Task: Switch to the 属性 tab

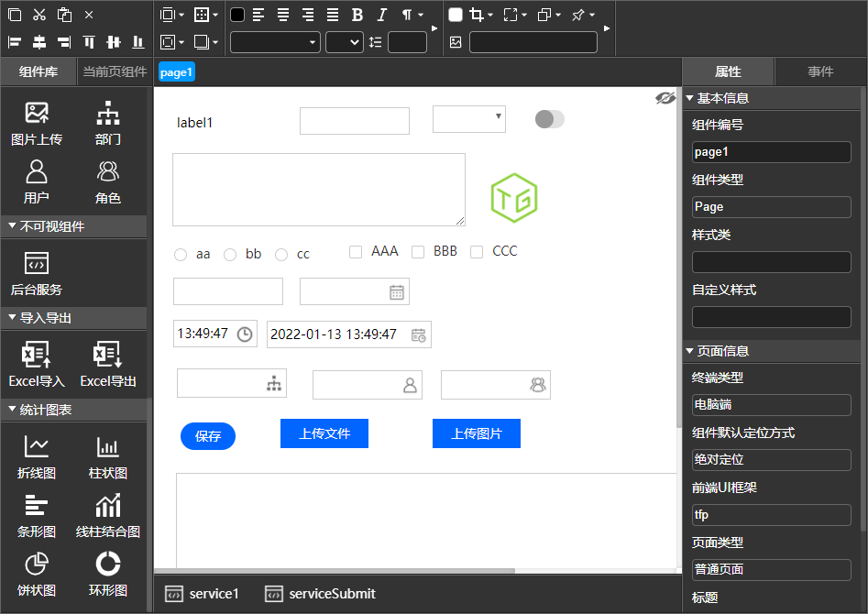Action: [728, 71]
